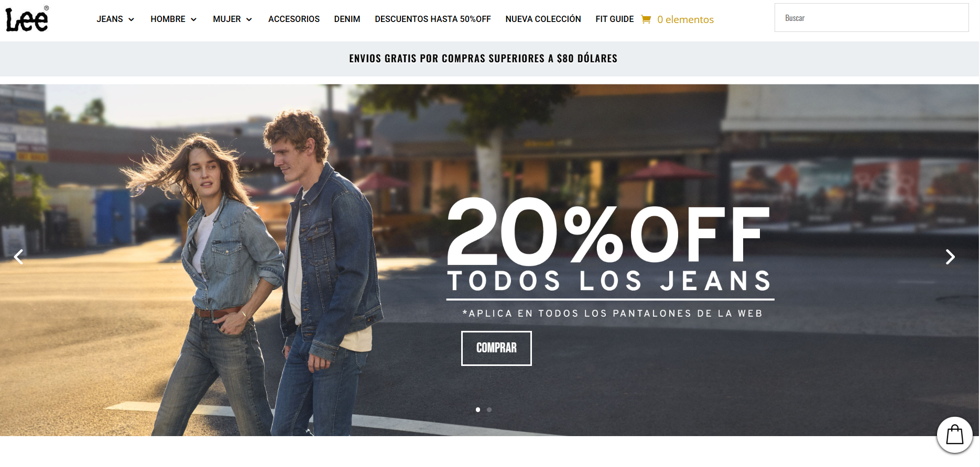Expand the MUJER dropdown menu
The width and height of the screenshot is (980, 467).
(x=232, y=19)
